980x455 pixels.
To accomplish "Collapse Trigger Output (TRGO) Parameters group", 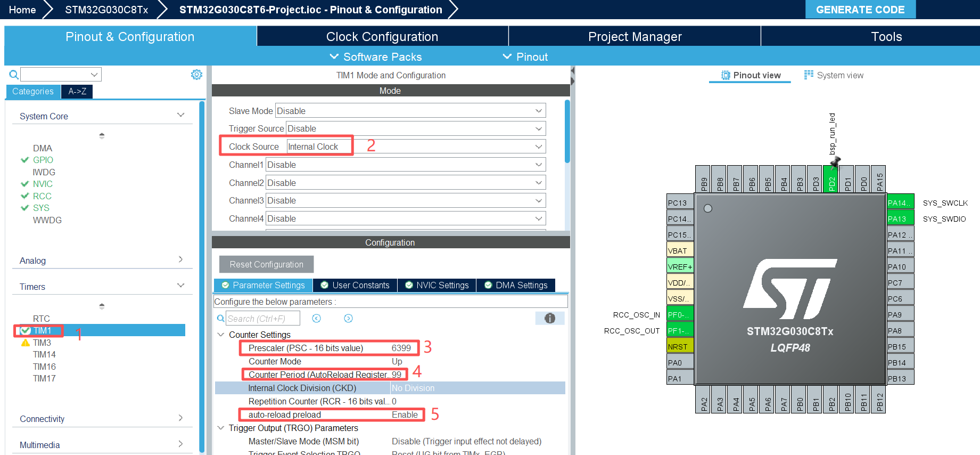I will point(221,428).
